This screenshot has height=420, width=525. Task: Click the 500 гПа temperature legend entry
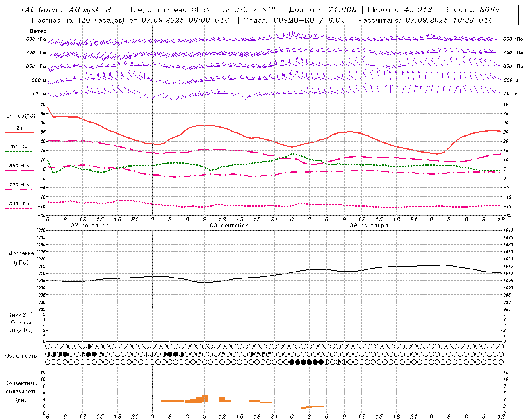[19, 204]
